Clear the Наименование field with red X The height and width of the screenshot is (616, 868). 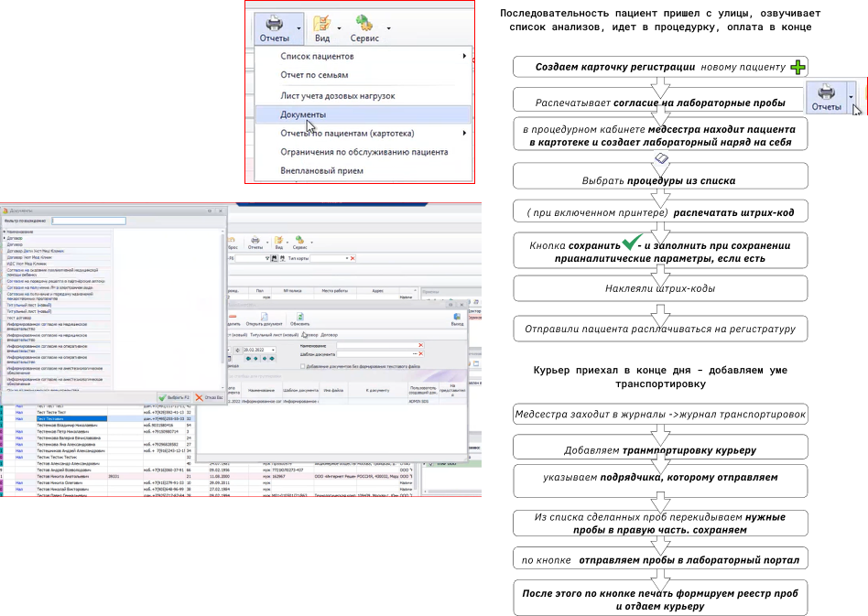click(420, 345)
